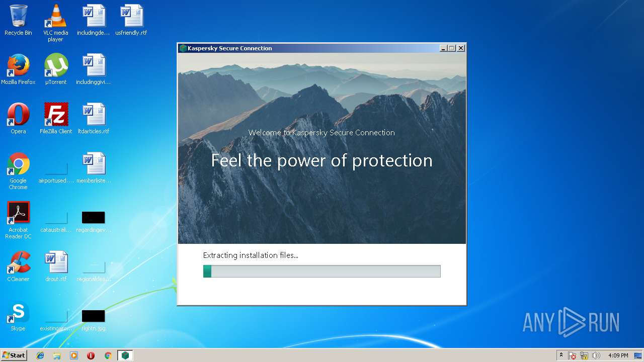Close the Kaspersky Secure Connection window
644x362 pixels.
tap(461, 48)
